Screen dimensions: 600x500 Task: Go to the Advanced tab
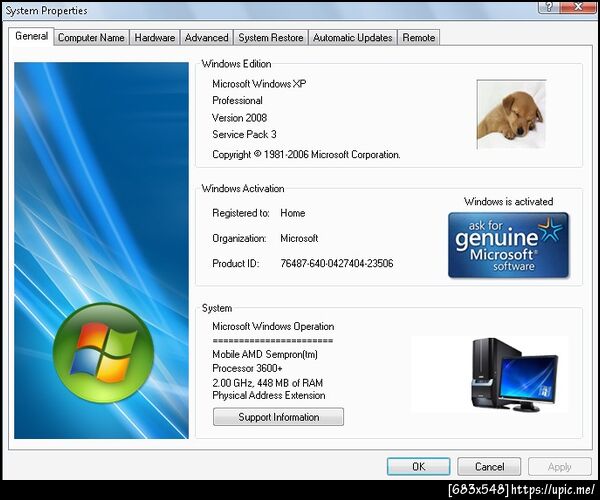click(x=207, y=37)
